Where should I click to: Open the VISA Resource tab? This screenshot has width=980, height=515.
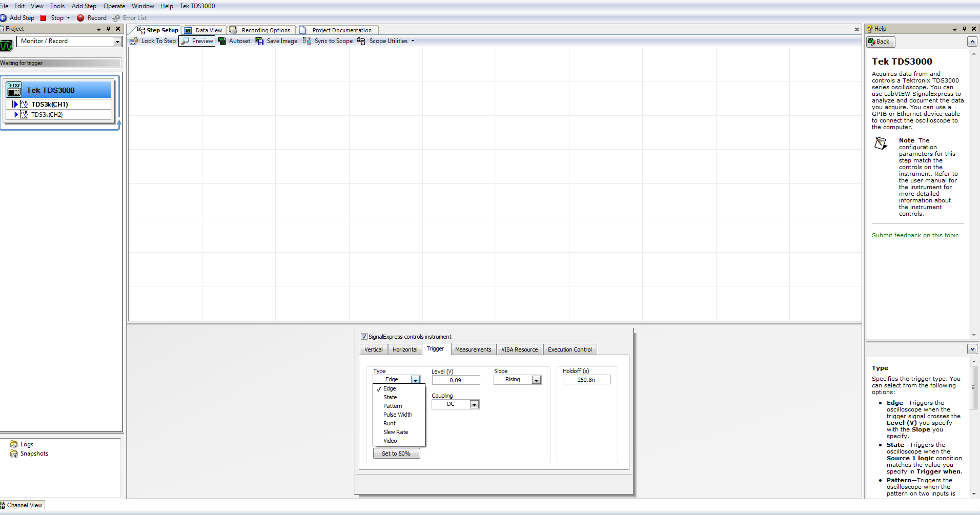(x=520, y=349)
